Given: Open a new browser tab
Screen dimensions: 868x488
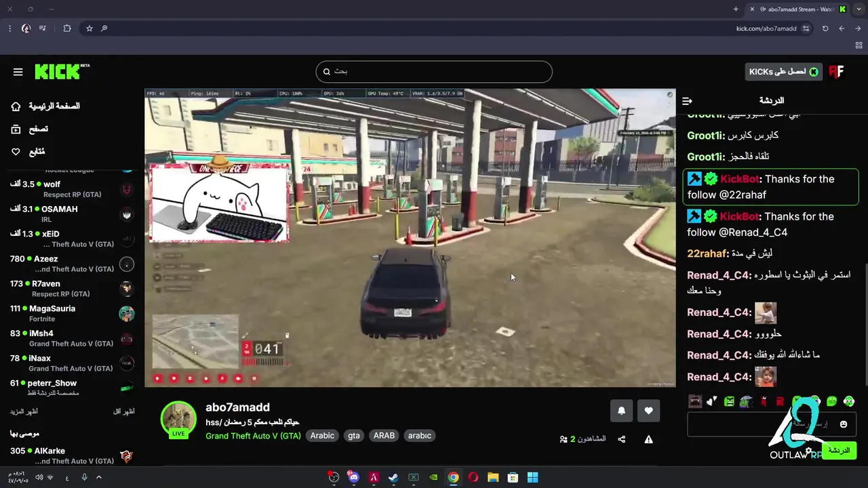Looking at the screenshot, I should coord(736,9).
